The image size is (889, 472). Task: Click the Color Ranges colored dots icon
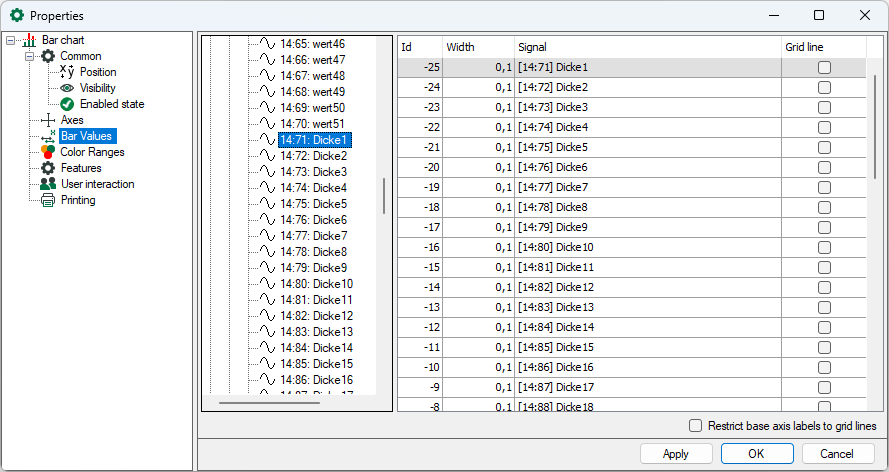coord(48,152)
